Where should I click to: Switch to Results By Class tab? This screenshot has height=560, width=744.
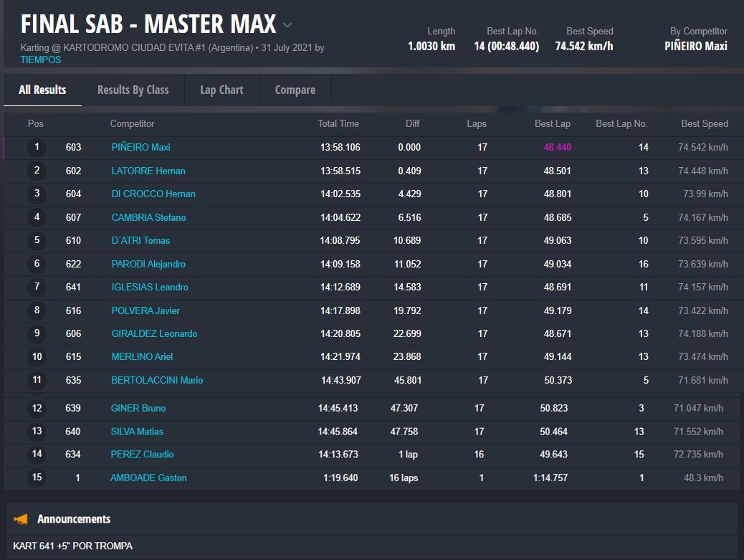pyautogui.click(x=133, y=90)
